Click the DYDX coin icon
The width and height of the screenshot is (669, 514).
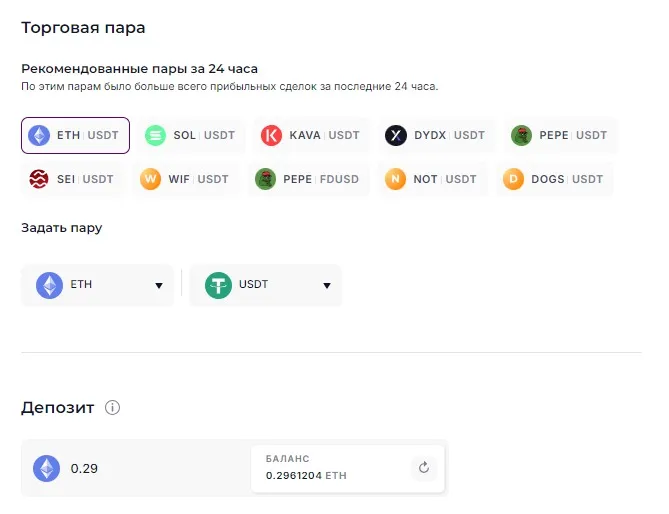pyautogui.click(x=395, y=135)
